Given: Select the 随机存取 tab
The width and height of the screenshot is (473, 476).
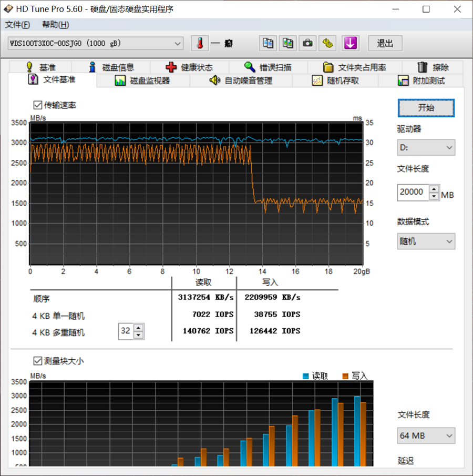Looking at the screenshot, I should [335, 80].
